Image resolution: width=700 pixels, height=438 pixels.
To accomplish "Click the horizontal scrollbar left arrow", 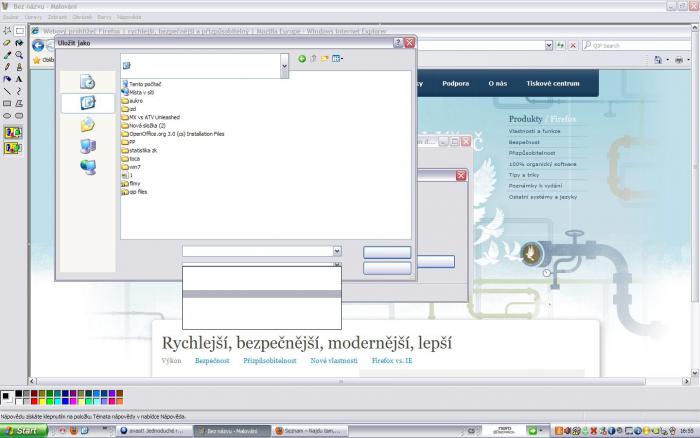I will click(32, 381).
